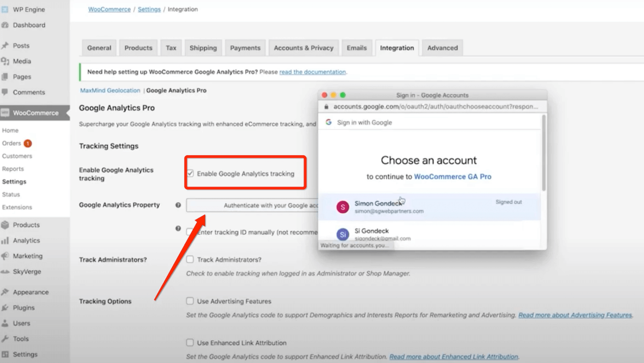Viewport: 644px width, 363px height.
Task: Maximize popup with the green button
Action: 343,95
